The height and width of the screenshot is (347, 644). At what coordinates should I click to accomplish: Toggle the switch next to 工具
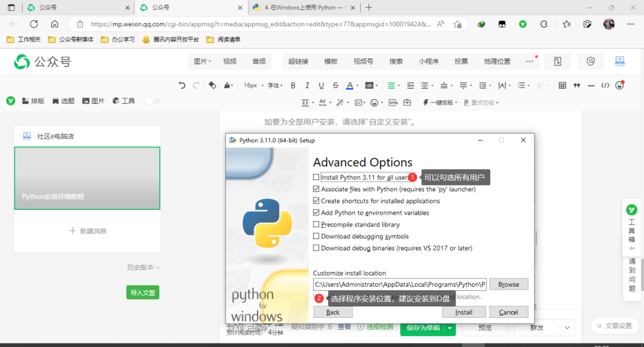click(153, 101)
